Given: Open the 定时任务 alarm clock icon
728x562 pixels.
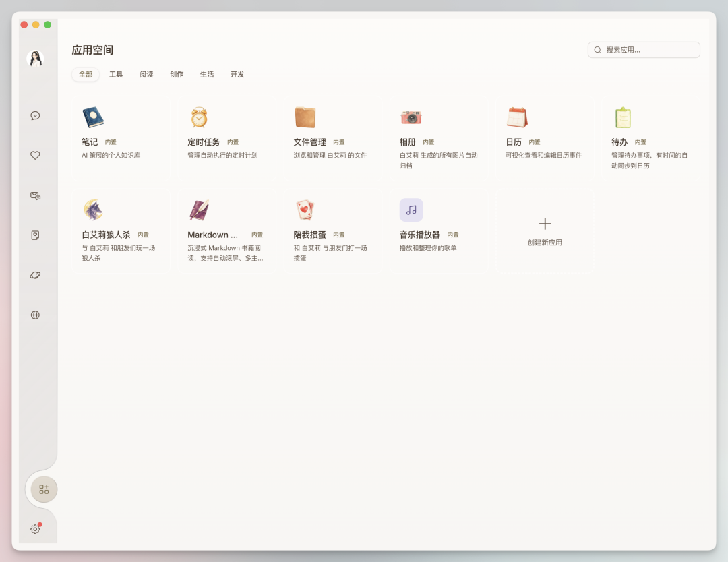Looking at the screenshot, I should pos(199,117).
